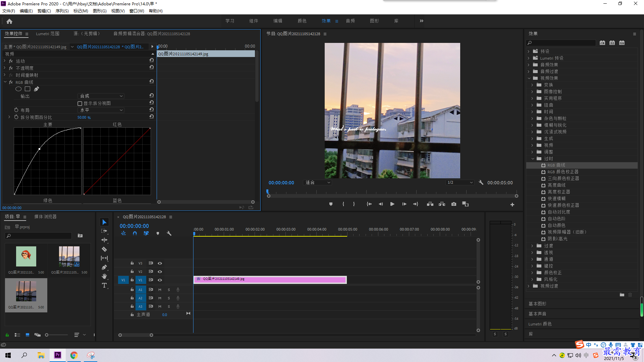Open zoom level dropdown 适合
Image resolution: width=644 pixels, height=362 pixels.
pyautogui.click(x=318, y=183)
